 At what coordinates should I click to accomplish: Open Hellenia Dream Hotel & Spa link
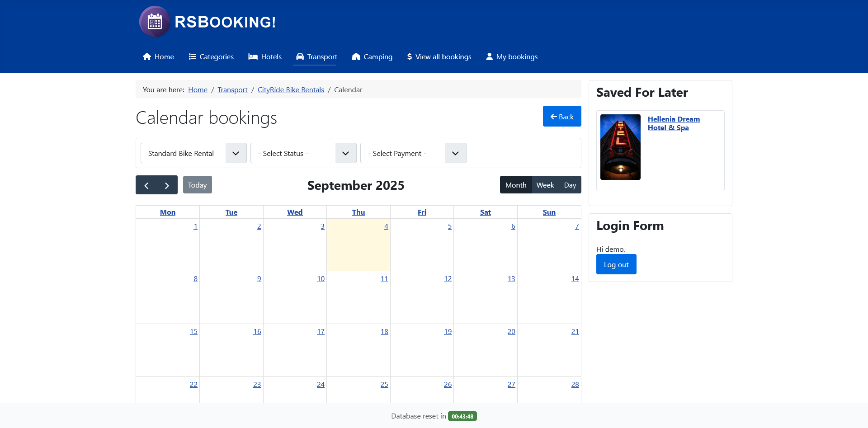674,123
